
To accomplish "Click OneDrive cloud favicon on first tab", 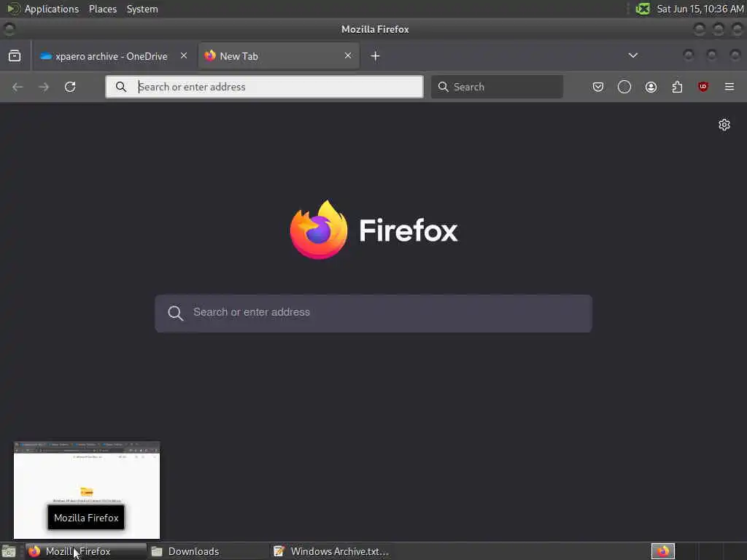I will [x=46, y=56].
